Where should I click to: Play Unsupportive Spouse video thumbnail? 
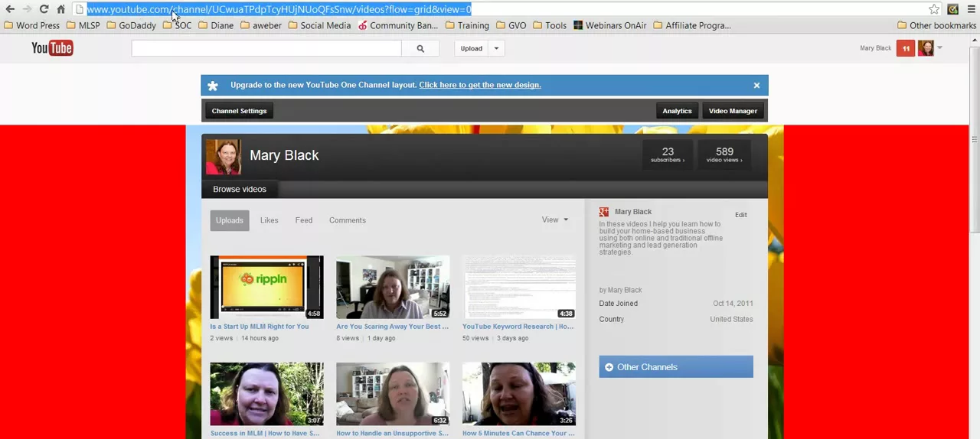pyautogui.click(x=393, y=394)
